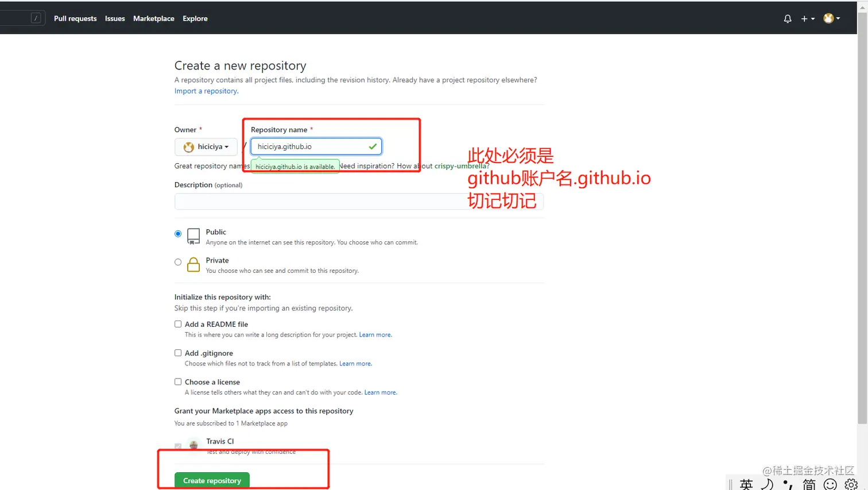
Task: Click the Choose a license label
Action: 212,382
